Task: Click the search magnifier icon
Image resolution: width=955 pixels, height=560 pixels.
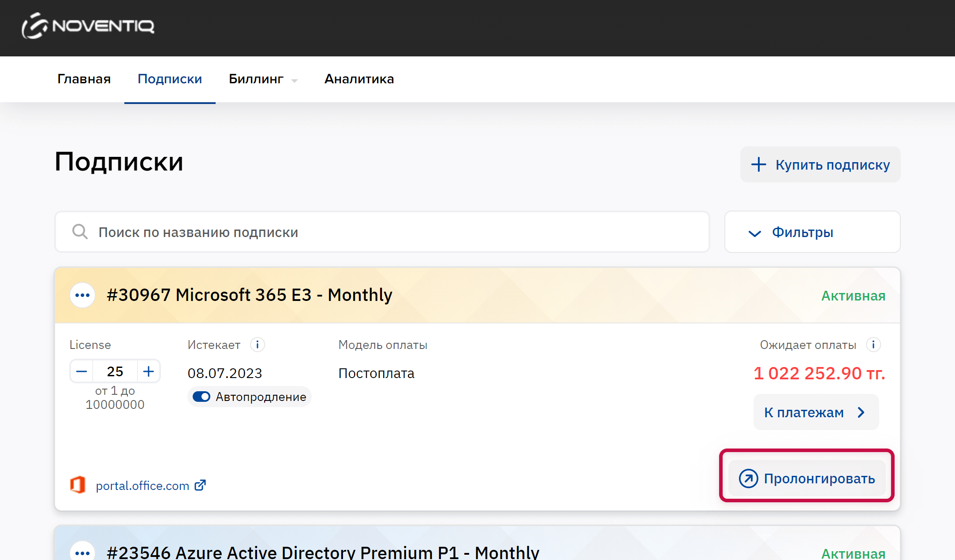Action: (80, 232)
